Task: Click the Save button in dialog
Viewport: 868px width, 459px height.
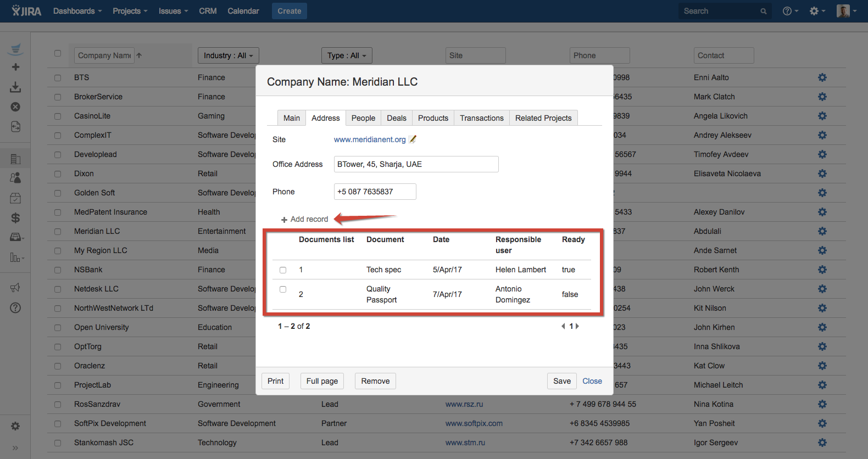Action: pyautogui.click(x=561, y=381)
